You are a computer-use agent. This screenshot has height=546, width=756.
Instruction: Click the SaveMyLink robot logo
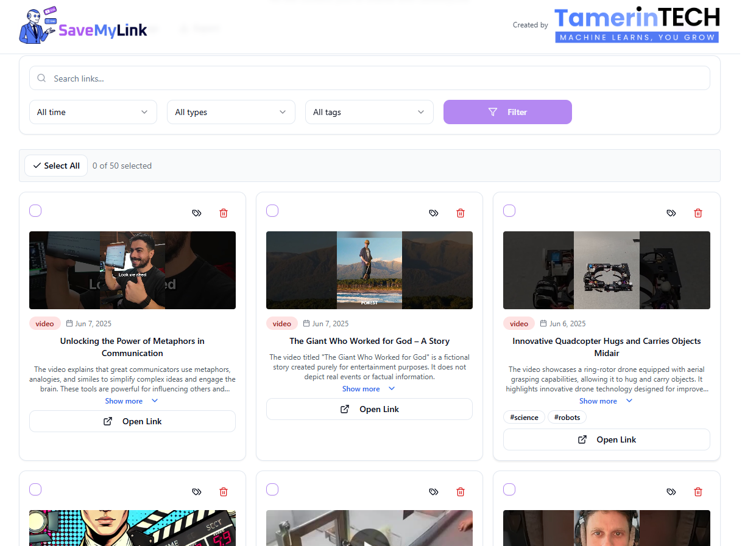[x=83, y=26]
